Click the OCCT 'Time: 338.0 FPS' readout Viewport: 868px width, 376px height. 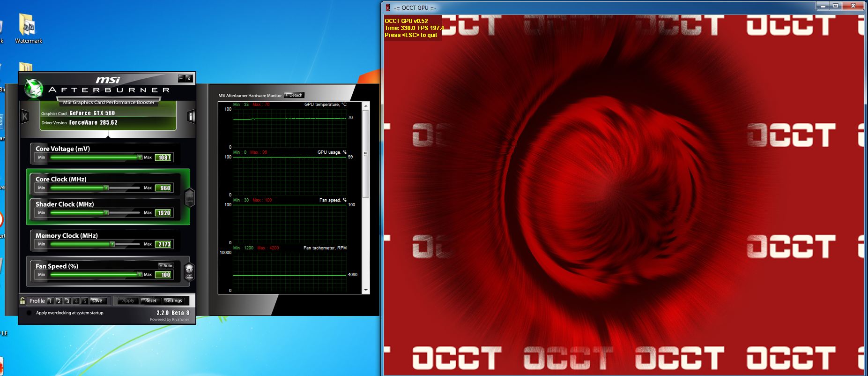[414, 28]
